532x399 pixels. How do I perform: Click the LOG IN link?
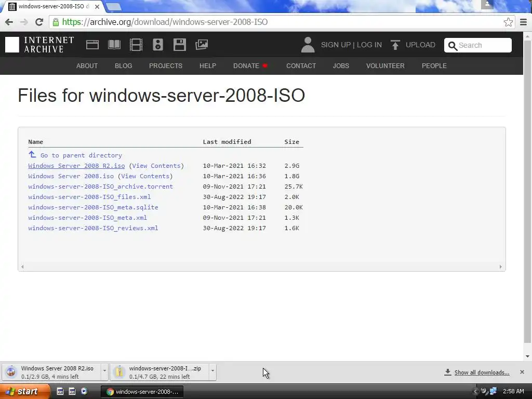click(369, 45)
